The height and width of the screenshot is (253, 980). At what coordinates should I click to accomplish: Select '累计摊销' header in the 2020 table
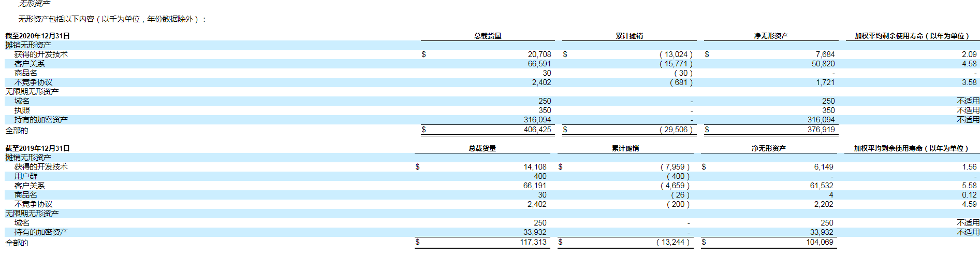[x=629, y=36]
